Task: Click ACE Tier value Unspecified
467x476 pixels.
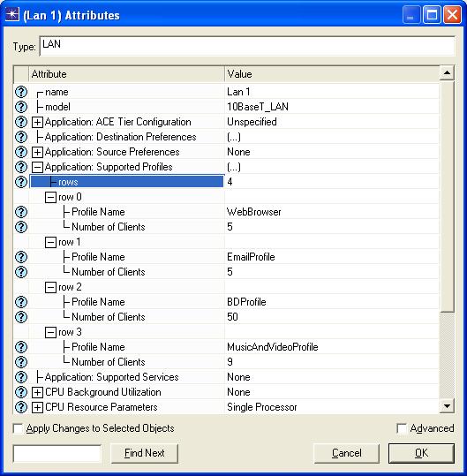Action: pyautogui.click(x=252, y=122)
